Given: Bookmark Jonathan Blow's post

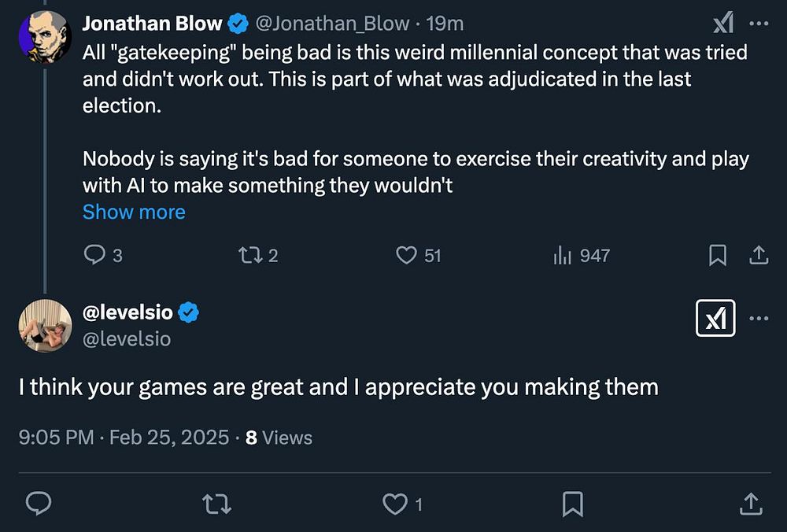Looking at the screenshot, I should pyautogui.click(x=718, y=256).
